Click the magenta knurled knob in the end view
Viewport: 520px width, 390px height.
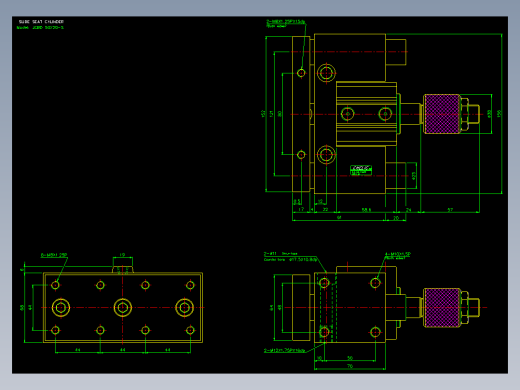(x=442, y=307)
